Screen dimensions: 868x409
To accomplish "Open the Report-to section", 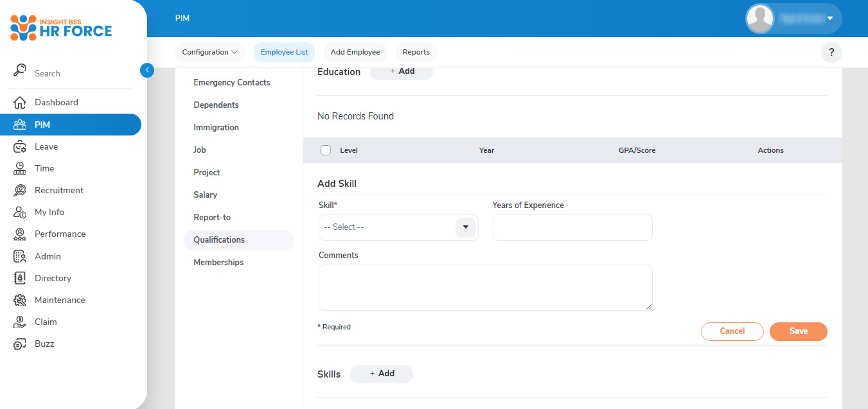I will (x=212, y=218).
